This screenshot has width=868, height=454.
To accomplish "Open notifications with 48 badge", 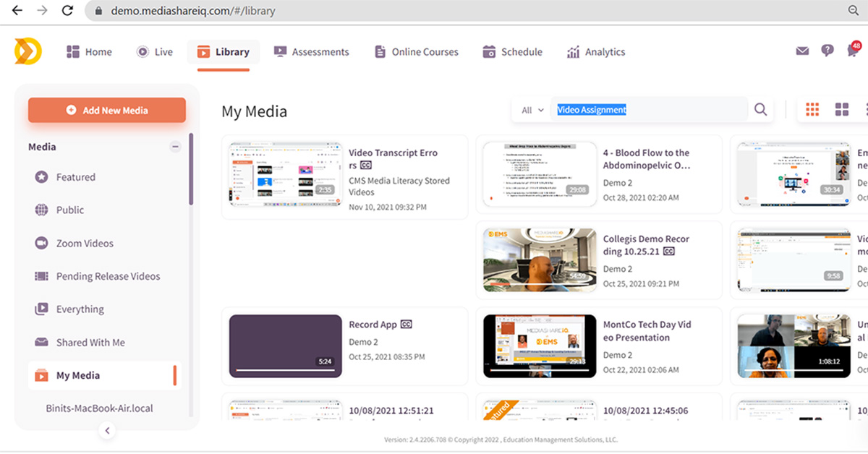I will coord(854,51).
